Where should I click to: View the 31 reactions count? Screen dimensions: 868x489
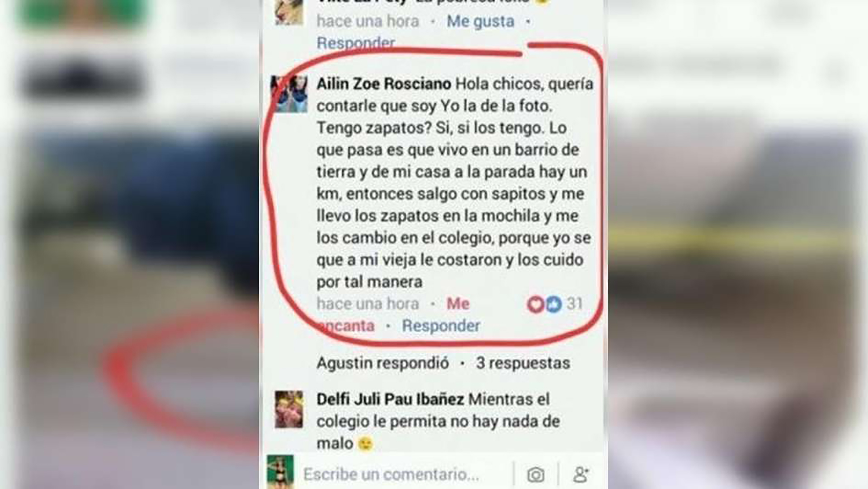pos(575,304)
